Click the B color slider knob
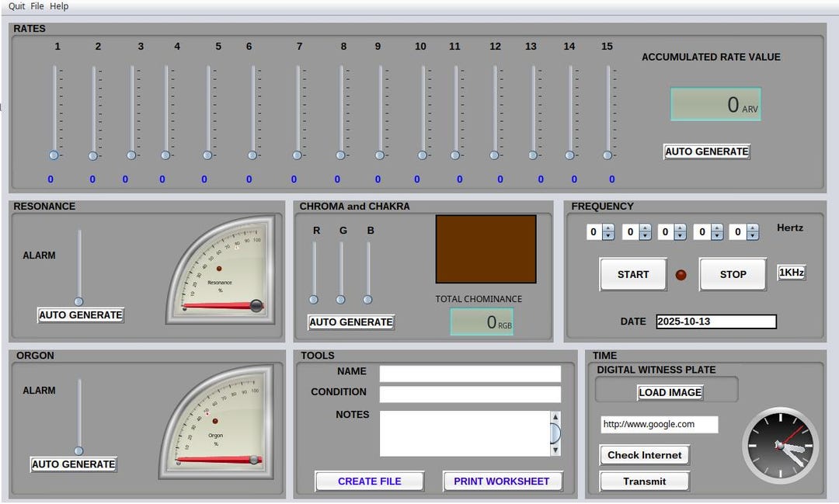This screenshot has height=504, width=839. tap(367, 300)
